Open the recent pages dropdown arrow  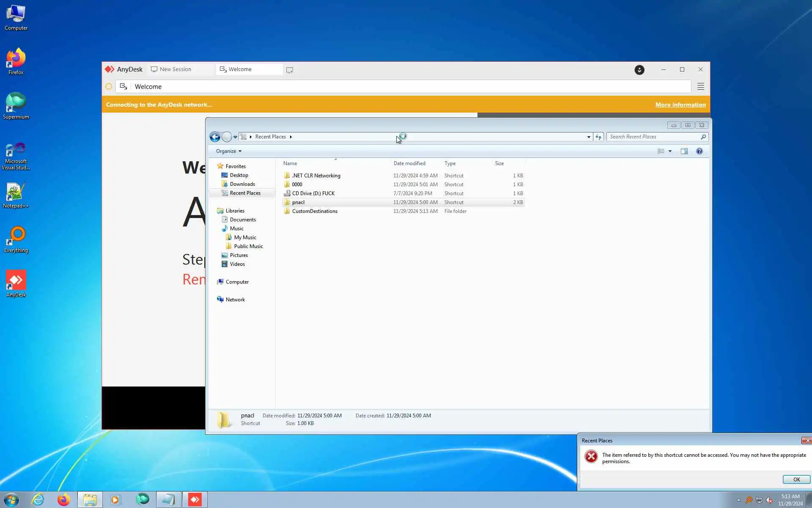pyautogui.click(x=235, y=137)
